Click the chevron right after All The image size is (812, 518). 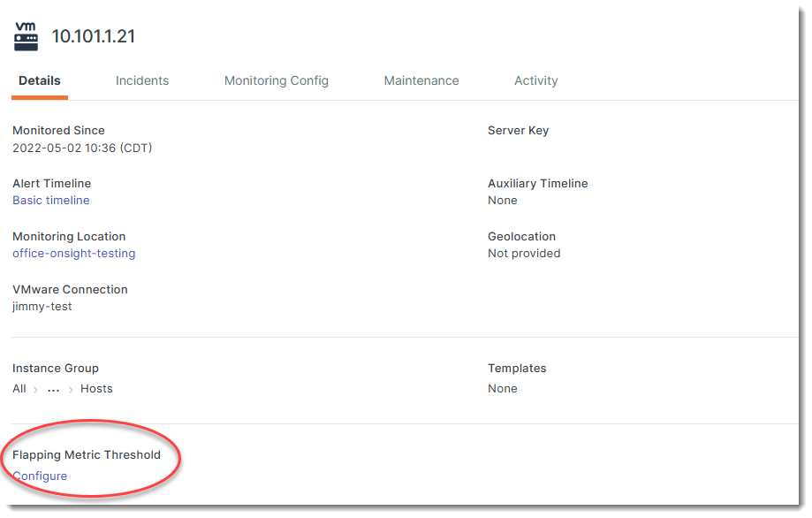point(35,390)
